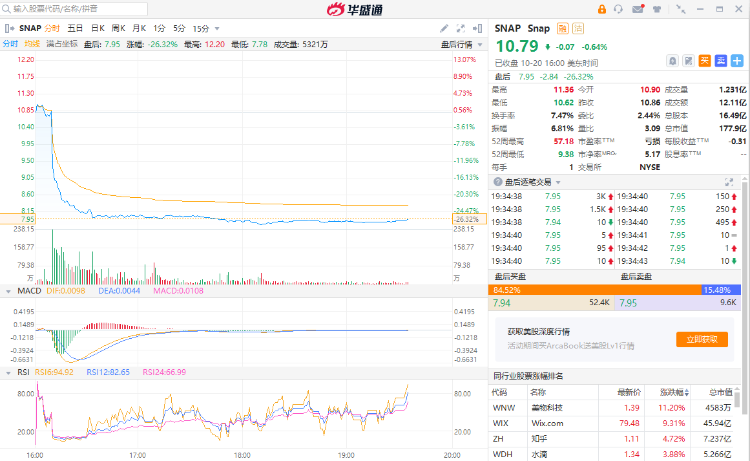750x461 pixels.
Task: Sort by 涨跌幅 column arrows
Action: [x=687, y=393]
